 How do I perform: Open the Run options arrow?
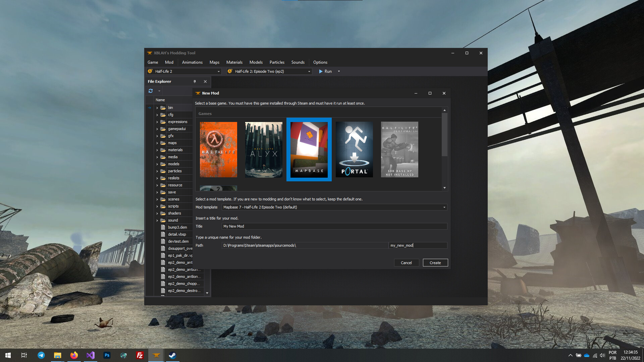point(338,71)
